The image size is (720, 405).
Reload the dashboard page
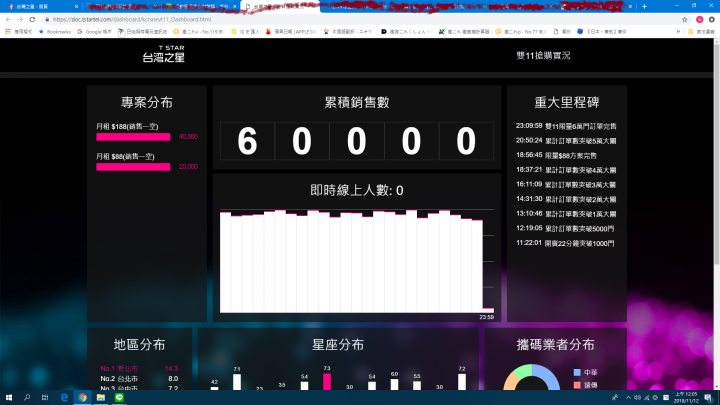[x=32, y=19]
